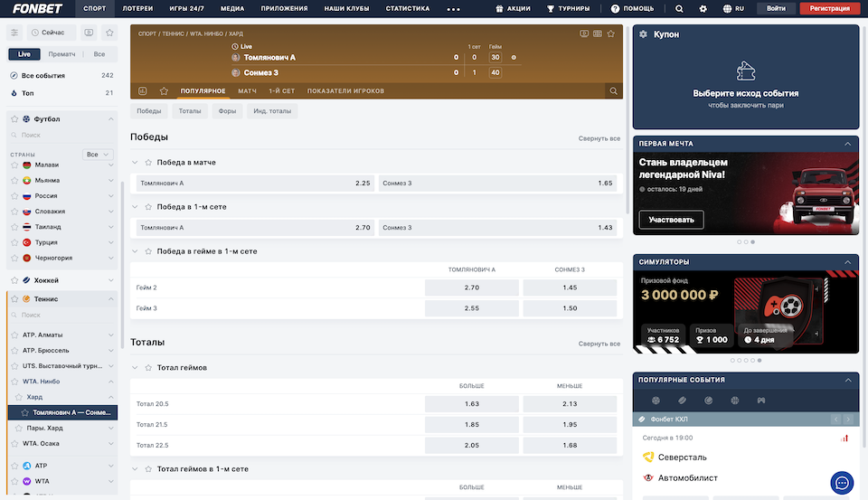Filter markets by Форы chip
The height and width of the screenshot is (500, 868).
tap(227, 111)
